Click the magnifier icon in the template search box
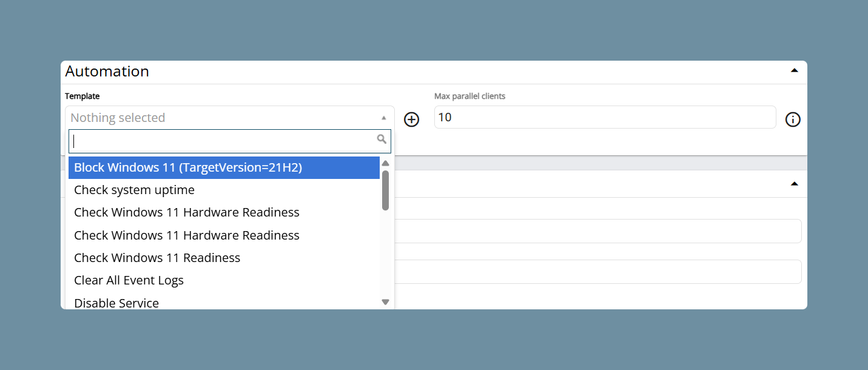868x370 pixels. click(382, 140)
